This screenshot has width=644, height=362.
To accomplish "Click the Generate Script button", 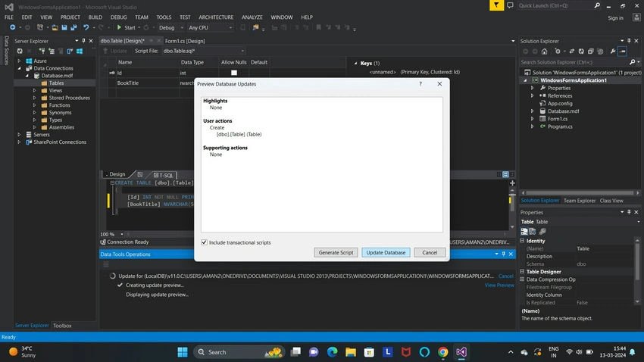I will coord(336,252).
